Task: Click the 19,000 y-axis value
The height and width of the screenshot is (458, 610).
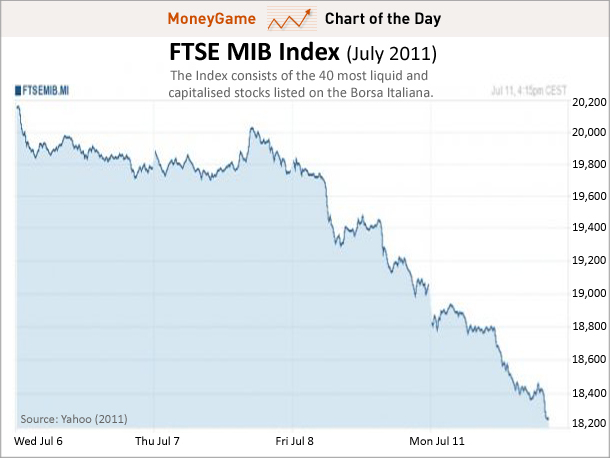Action: 586,296
